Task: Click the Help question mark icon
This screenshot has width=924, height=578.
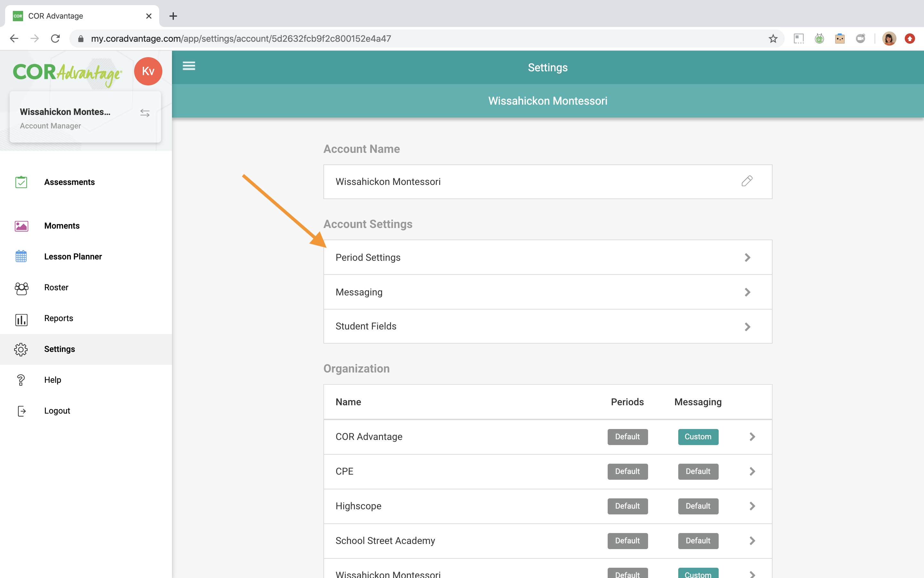Action: click(x=21, y=380)
